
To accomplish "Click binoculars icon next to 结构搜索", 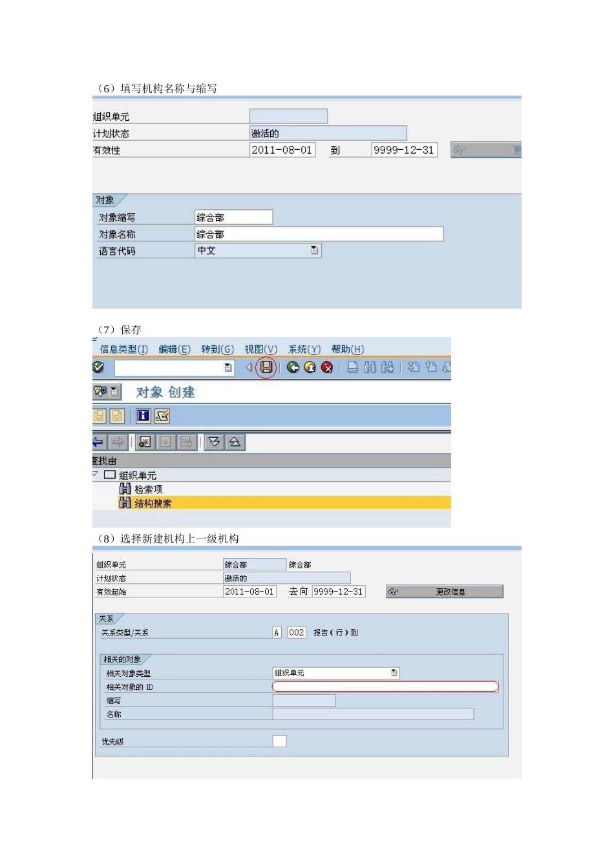I will (x=125, y=503).
